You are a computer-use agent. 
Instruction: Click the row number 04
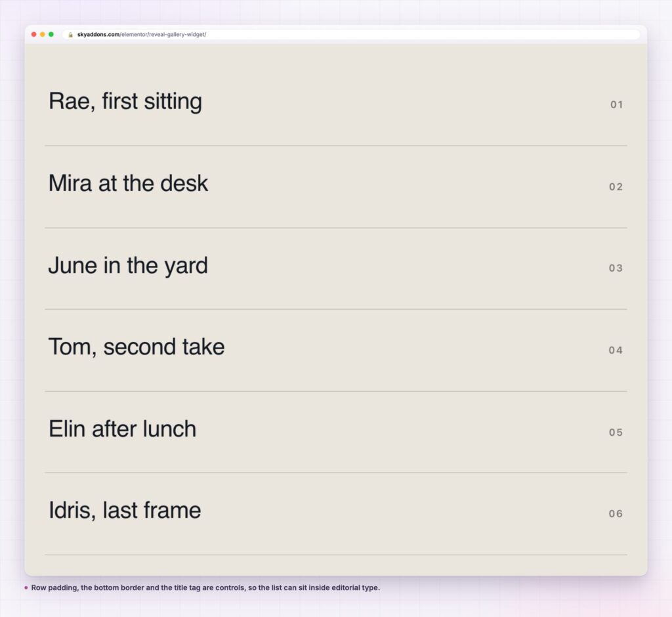coord(616,351)
